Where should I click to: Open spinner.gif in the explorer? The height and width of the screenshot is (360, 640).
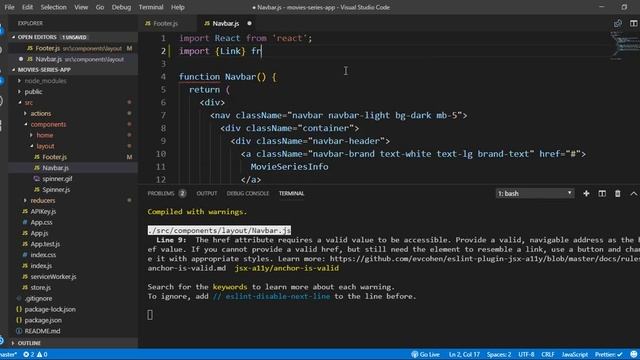pos(57,179)
